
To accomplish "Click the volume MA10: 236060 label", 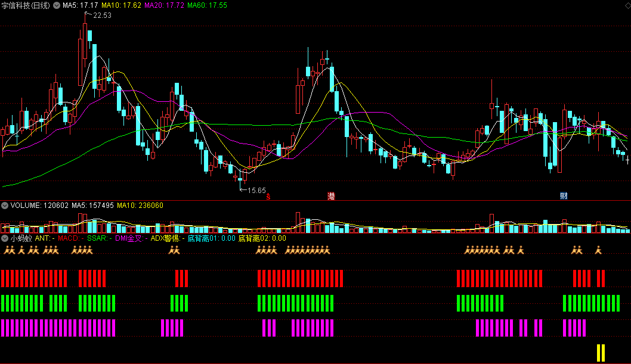I will [x=140, y=206].
